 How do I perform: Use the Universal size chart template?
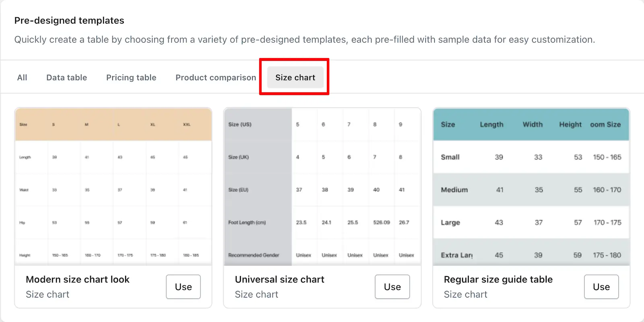click(392, 287)
